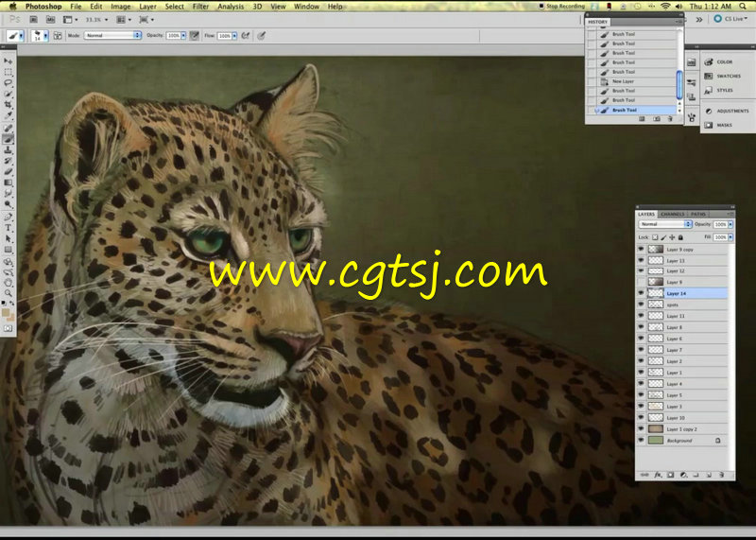
Task: Open the Color panel
Action: pyautogui.click(x=719, y=61)
